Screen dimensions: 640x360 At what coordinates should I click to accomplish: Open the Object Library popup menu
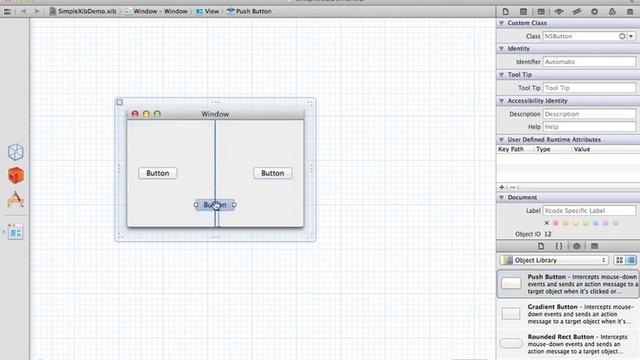click(554, 260)
